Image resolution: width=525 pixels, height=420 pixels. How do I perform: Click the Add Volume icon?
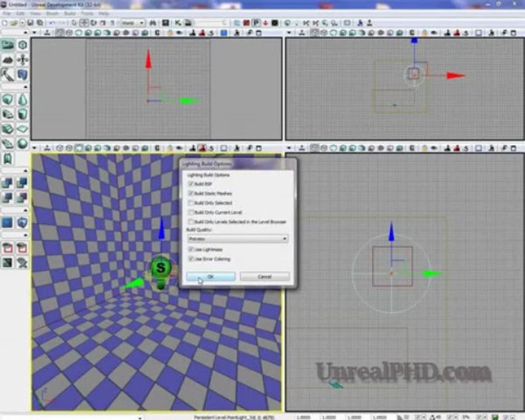pos(22,222)
